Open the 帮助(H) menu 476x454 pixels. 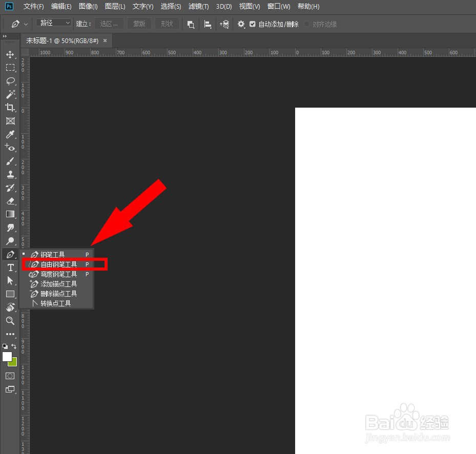coord(308,6)
